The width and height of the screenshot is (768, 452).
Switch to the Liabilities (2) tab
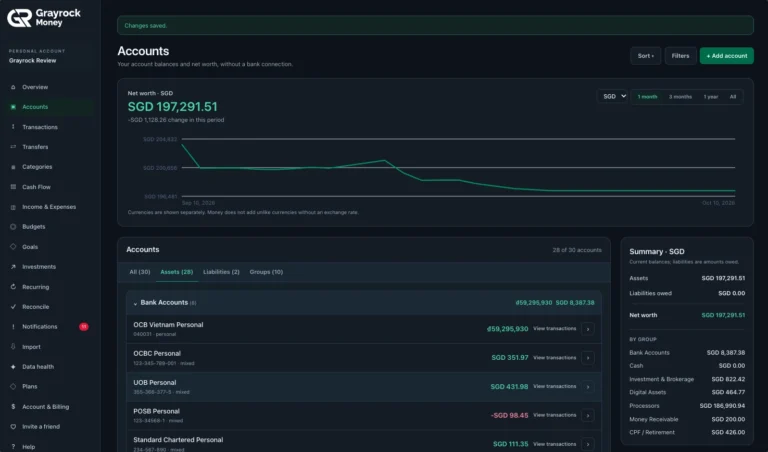point(221,272)
